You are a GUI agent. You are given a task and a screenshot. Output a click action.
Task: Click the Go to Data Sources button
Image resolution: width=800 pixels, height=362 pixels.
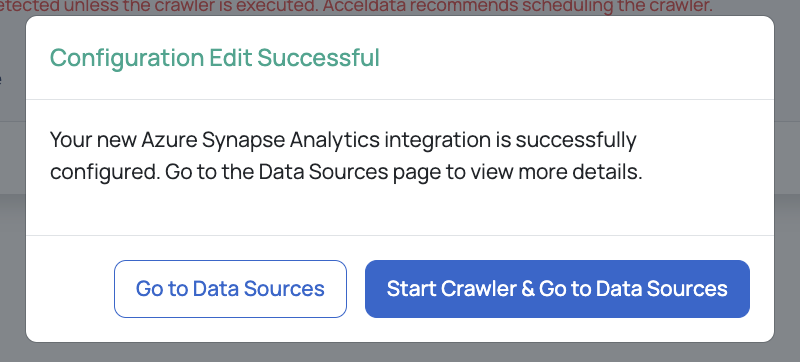(x=230, y=289)
